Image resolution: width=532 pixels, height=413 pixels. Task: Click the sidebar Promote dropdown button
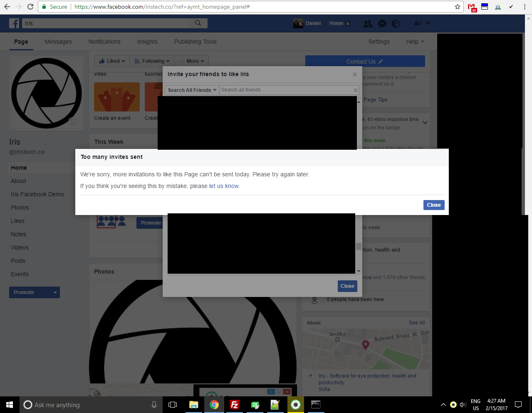pos(35,292)
